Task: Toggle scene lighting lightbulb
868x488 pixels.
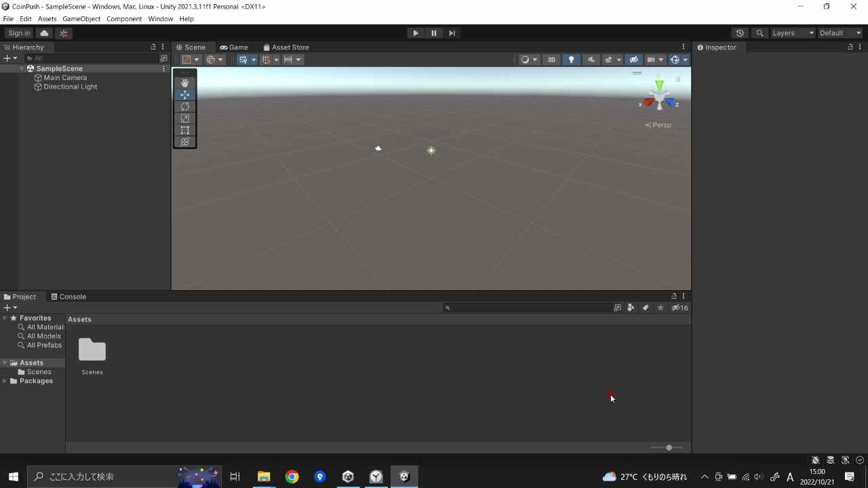Action: 571,60
